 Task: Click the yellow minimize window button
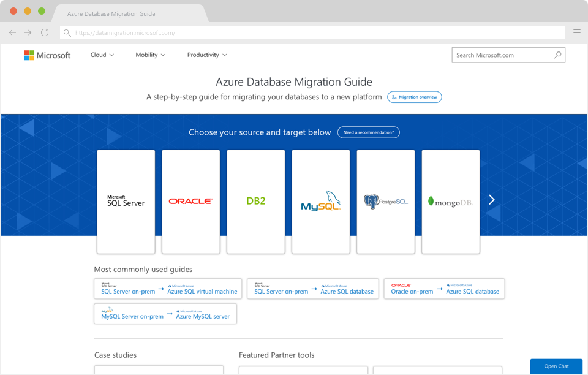tap(28, 11)
